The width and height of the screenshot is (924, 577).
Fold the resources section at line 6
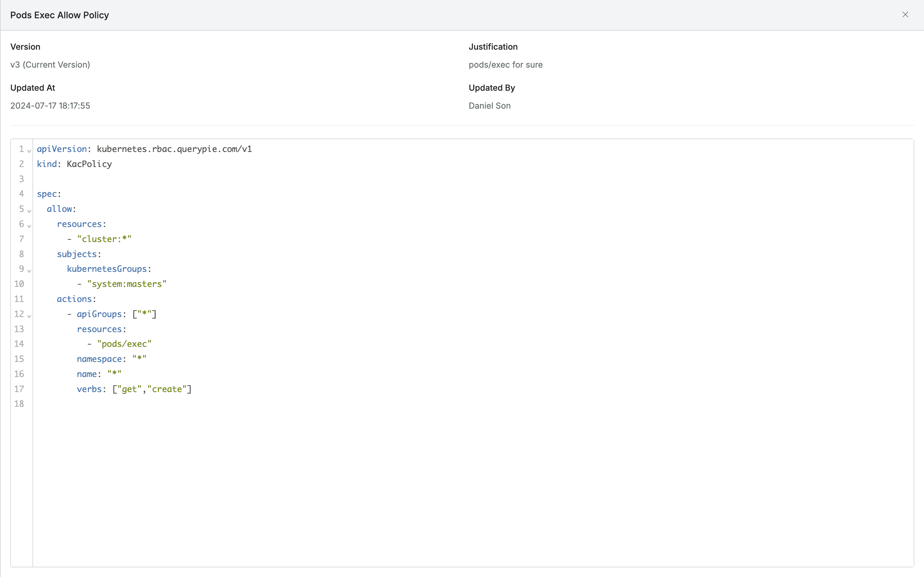(29, 226)
